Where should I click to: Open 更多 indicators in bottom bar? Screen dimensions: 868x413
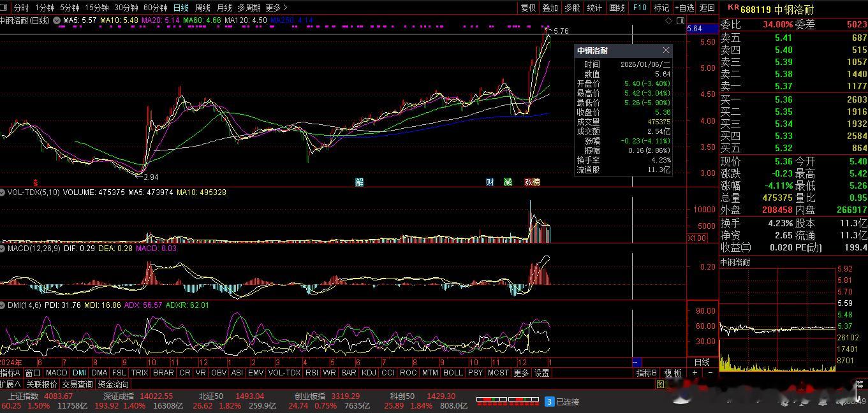coord(521,373)
